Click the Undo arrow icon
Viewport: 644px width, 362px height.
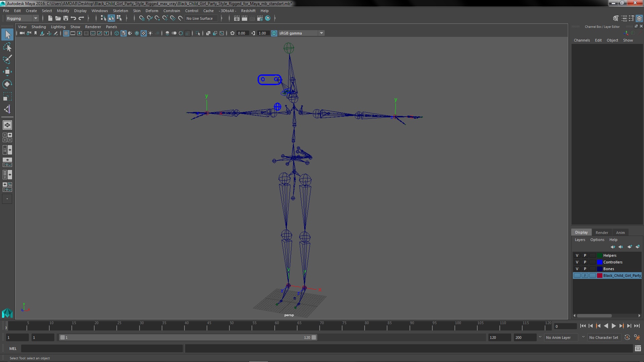click(x=73, y=18)
